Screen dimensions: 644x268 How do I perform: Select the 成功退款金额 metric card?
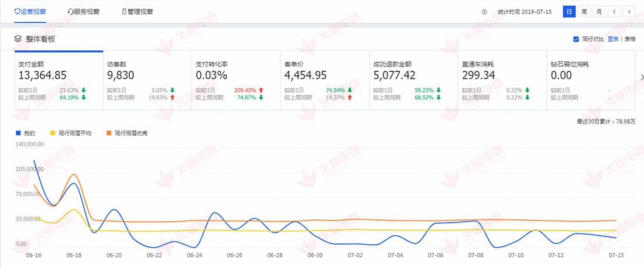412,80
